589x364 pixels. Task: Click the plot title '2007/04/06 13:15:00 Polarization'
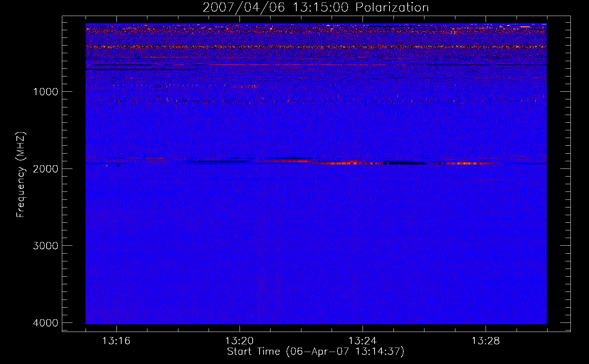316,7
